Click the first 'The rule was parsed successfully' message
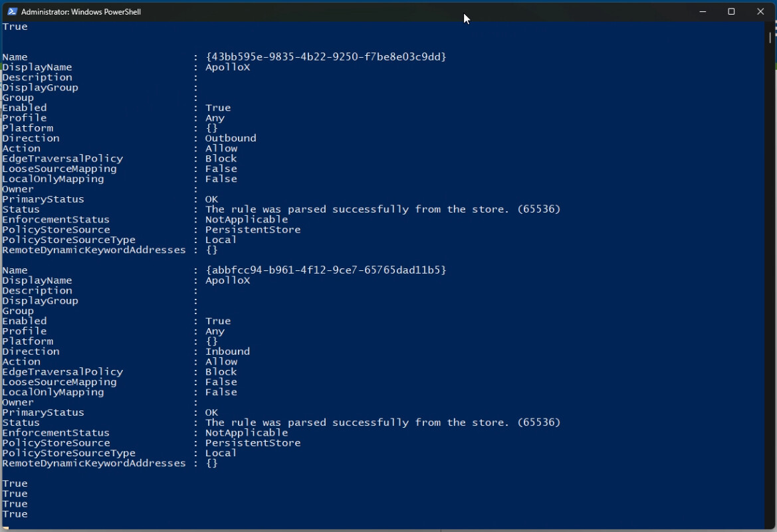The width and height of the screenshot is (777, 532). [383, 209]
